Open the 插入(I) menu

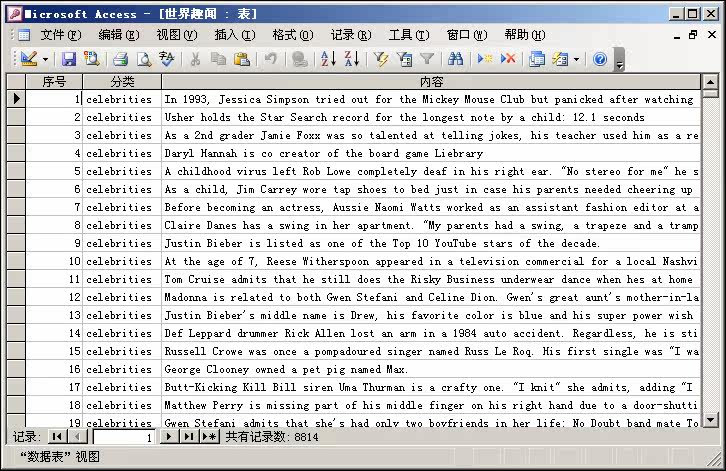235,35
